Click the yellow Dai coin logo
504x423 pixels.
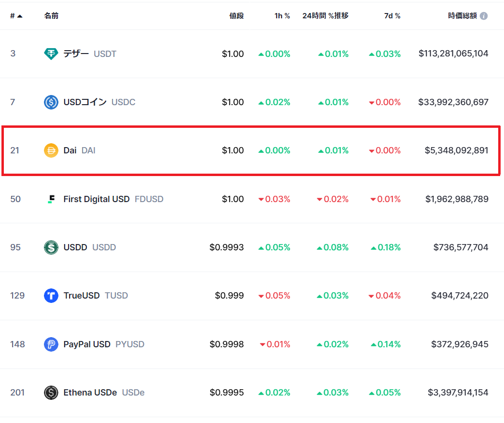click(51, 150)
